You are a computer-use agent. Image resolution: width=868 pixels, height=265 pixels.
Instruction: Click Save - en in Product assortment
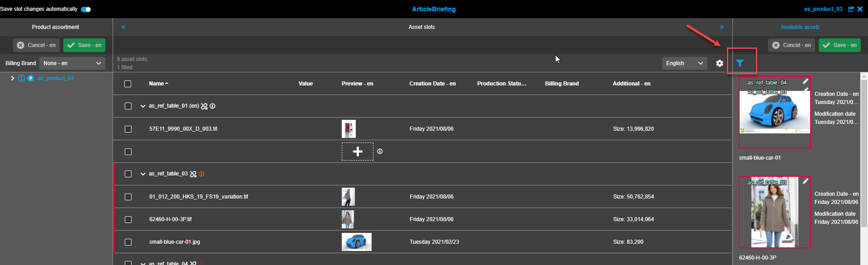tap(85, 45)
